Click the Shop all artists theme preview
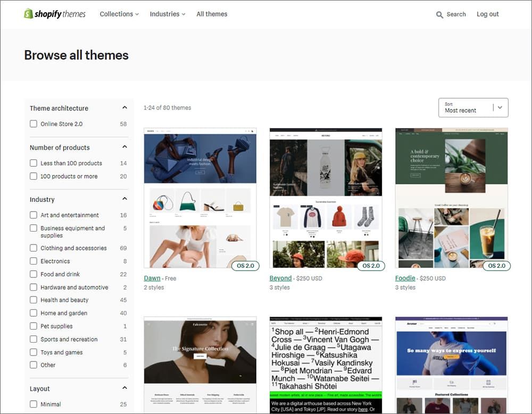532x414 pixels. (x=326, y=365)
